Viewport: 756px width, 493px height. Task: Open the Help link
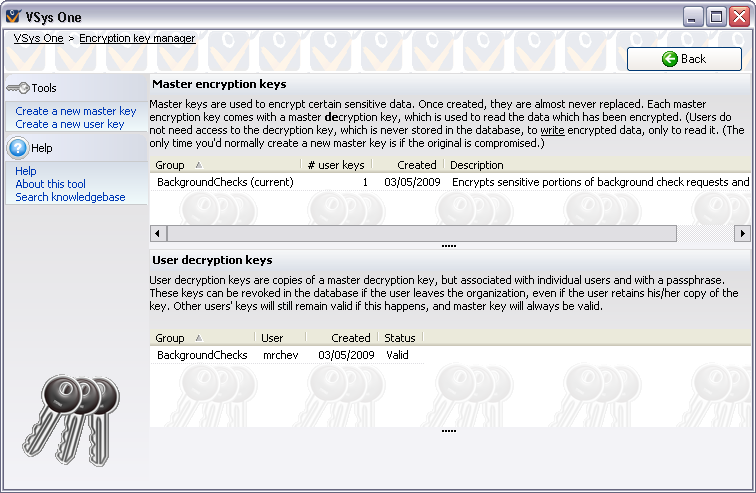pyautogui.click(x=26, y=171)
